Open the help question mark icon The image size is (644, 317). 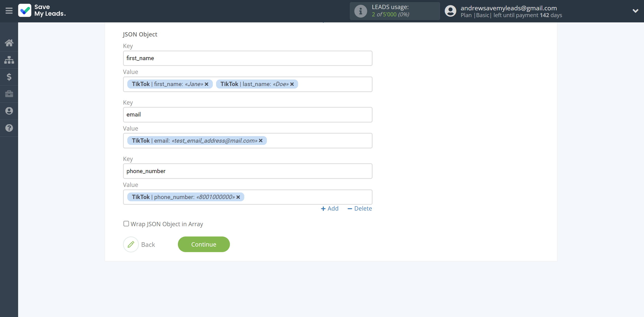click(9, 128)
